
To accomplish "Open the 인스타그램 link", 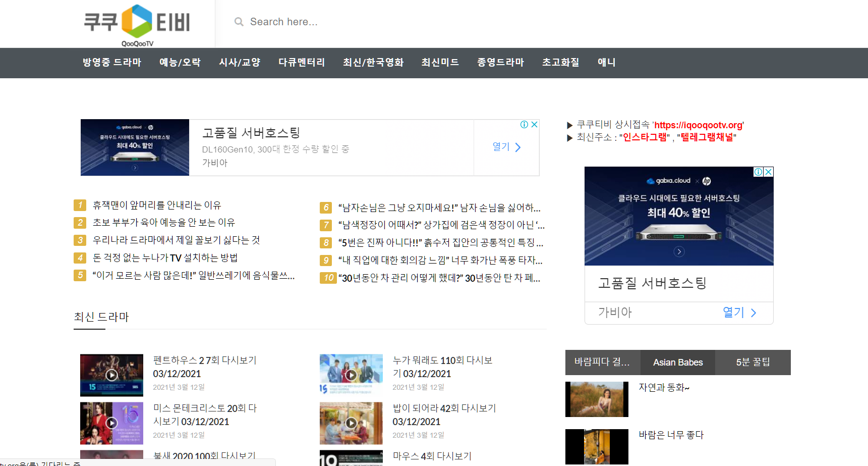I will pyautogui.click(x=645, y=137).
